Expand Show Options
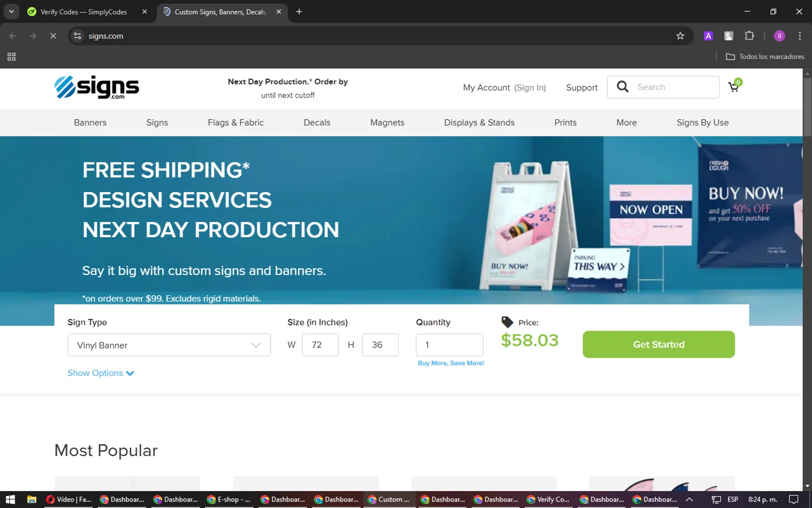The image size is (812, 508). [101, 373]
